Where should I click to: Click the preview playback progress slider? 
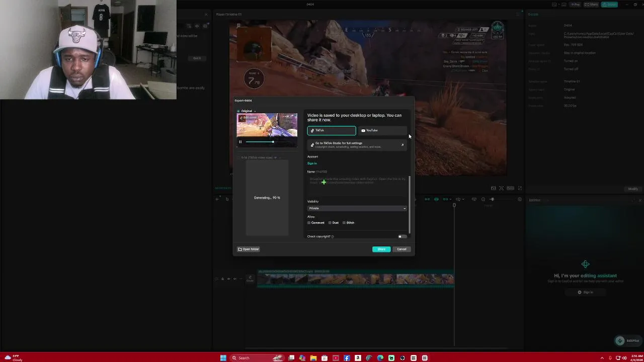tap(270, 142)
